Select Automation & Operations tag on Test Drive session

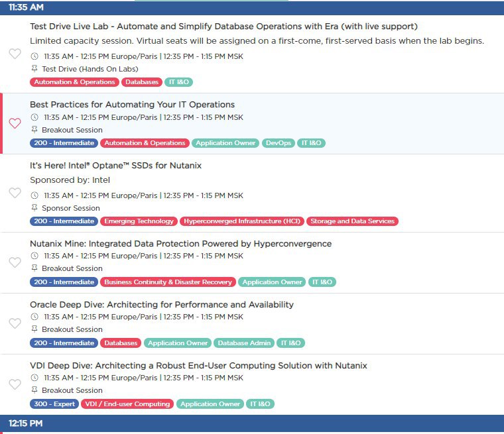click(x=74, y=82)
